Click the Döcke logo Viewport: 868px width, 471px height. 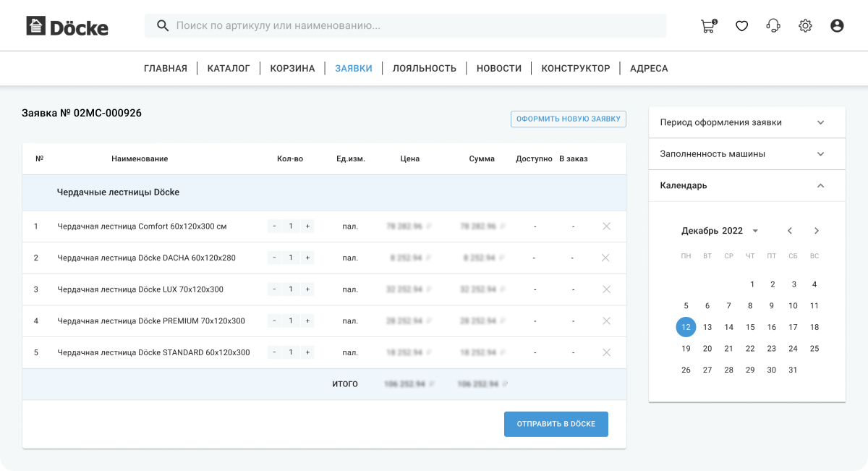[x=67, y=27]
